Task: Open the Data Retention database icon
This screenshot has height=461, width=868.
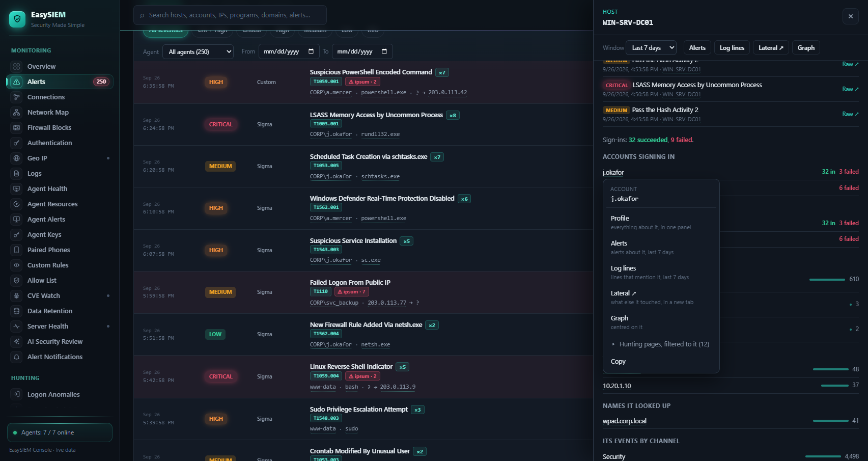Action: click(x=17, y=311)
